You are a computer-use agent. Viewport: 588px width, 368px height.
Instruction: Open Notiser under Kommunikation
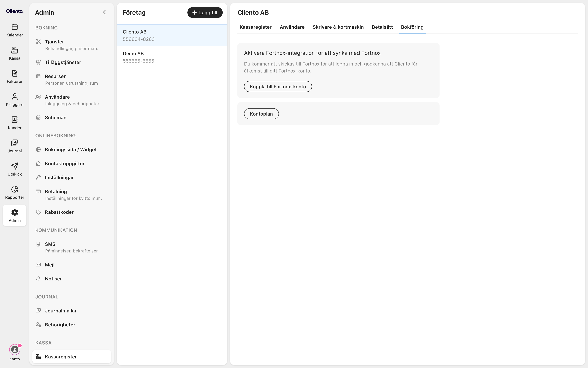(x=71, y=279)
